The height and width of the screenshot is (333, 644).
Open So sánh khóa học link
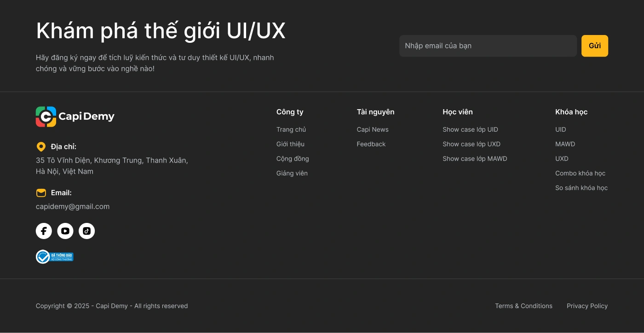point(581,188)
